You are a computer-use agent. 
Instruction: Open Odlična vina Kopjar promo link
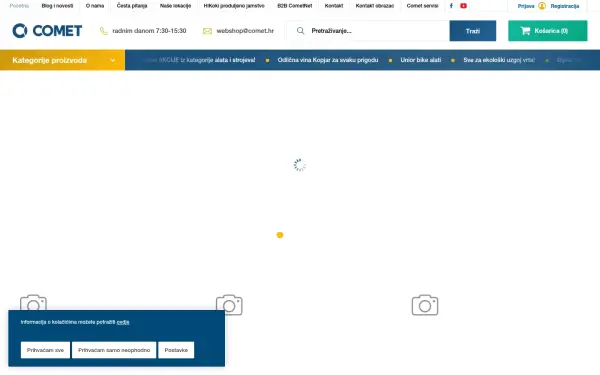pos(328,60)
